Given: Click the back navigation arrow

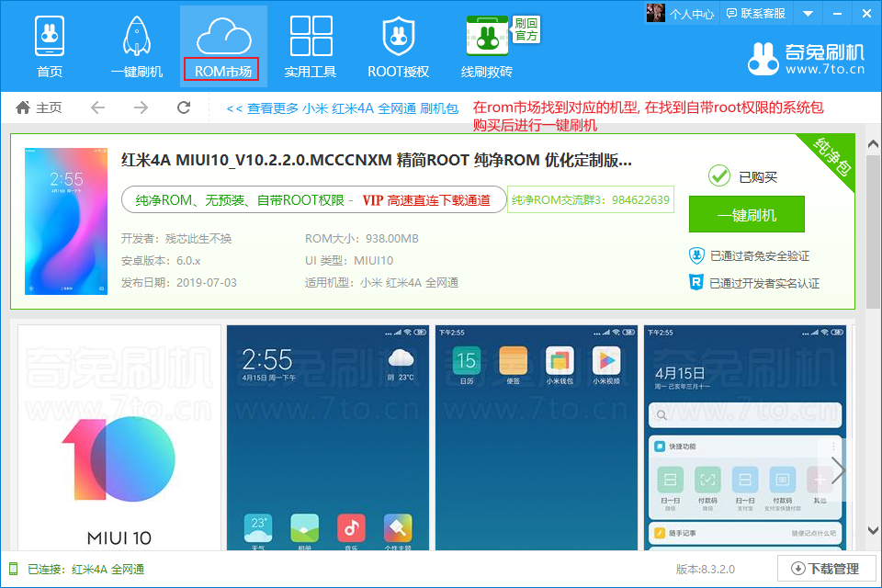Looking at the screenshot, I should (x=97, y=107).
